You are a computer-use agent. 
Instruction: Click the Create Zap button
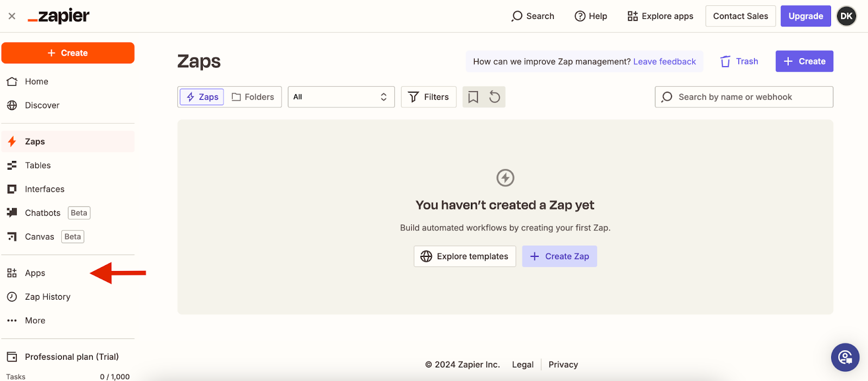coord(559,256)
